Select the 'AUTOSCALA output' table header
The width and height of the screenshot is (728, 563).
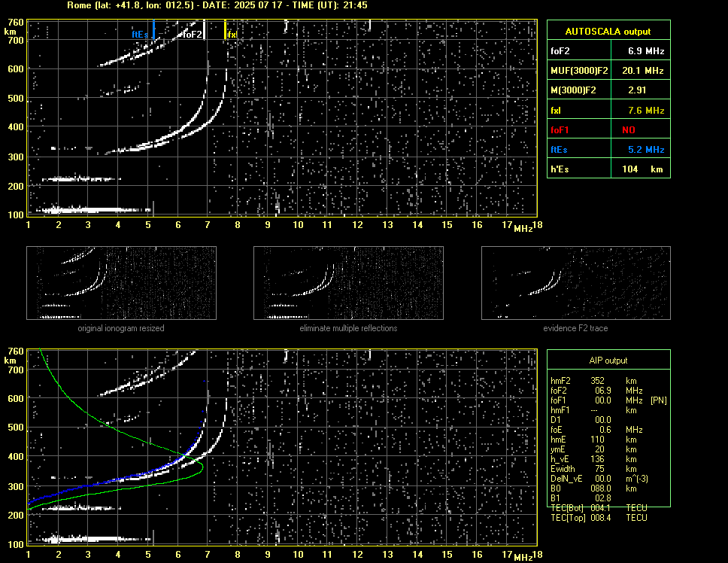pos(608,32)
